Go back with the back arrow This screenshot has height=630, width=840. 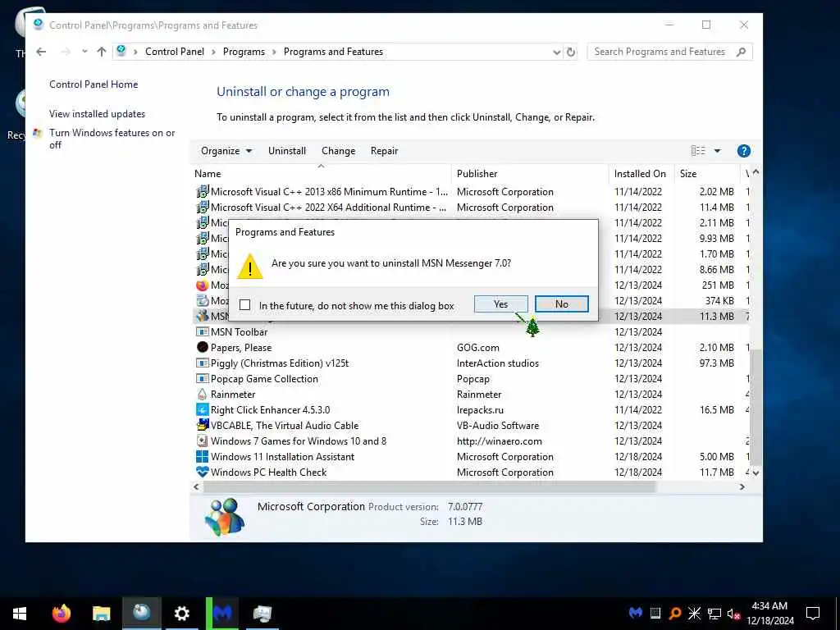coord(41,52)
